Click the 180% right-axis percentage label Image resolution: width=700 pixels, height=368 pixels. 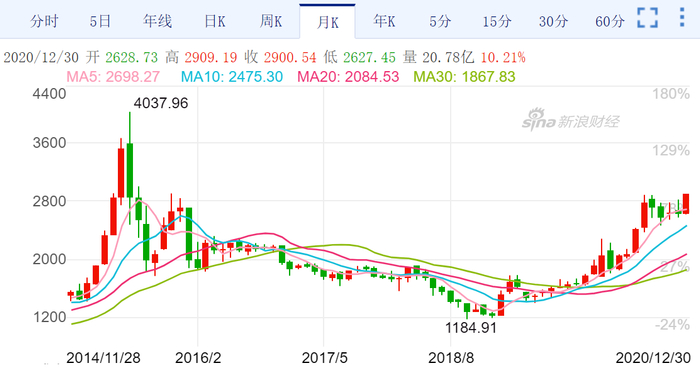click(x=671, y=94)
